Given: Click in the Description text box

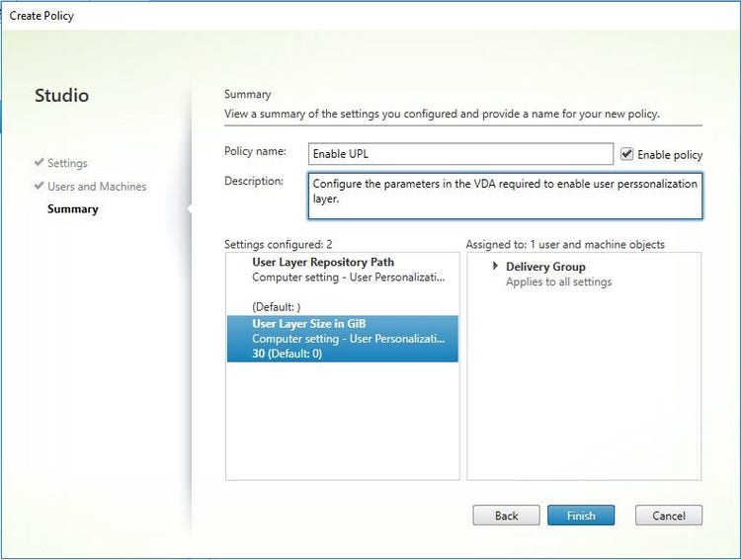Looking at the screenshot, I should (x=505, y=196).
